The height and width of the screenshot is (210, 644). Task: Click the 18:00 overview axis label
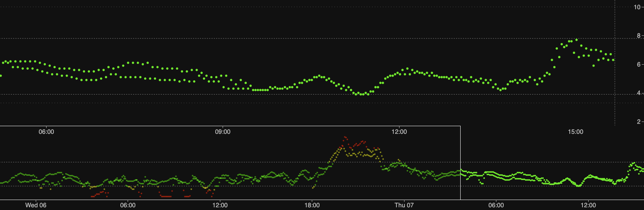coord(312,205)
